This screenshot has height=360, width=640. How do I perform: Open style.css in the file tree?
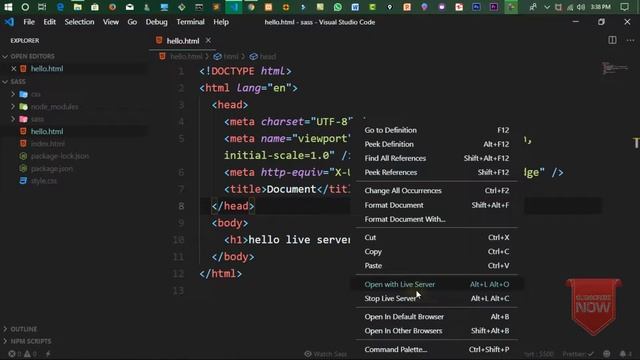[44, 181]
